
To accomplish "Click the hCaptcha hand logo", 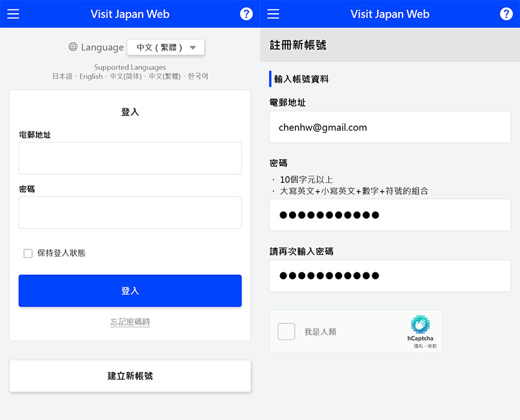I will [420, 324].
